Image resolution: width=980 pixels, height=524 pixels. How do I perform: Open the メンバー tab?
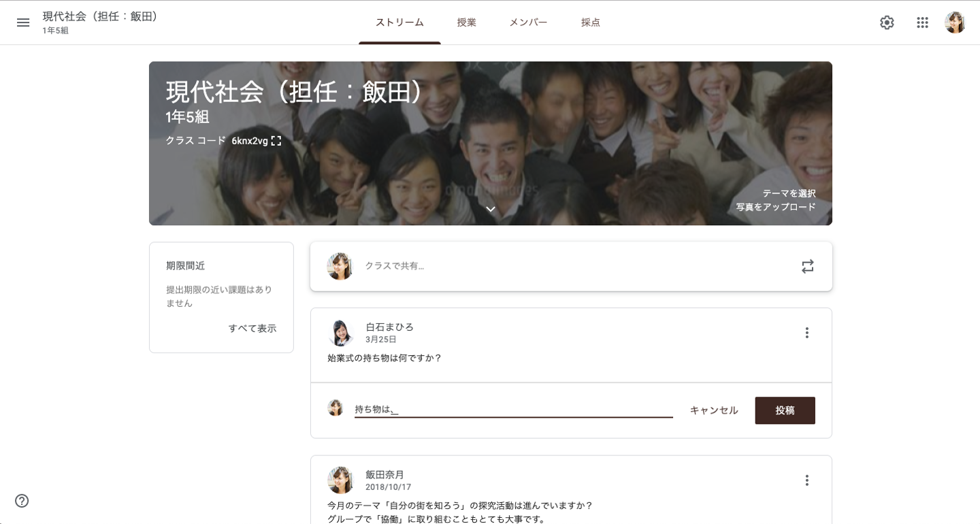click(x=528, y=22)
